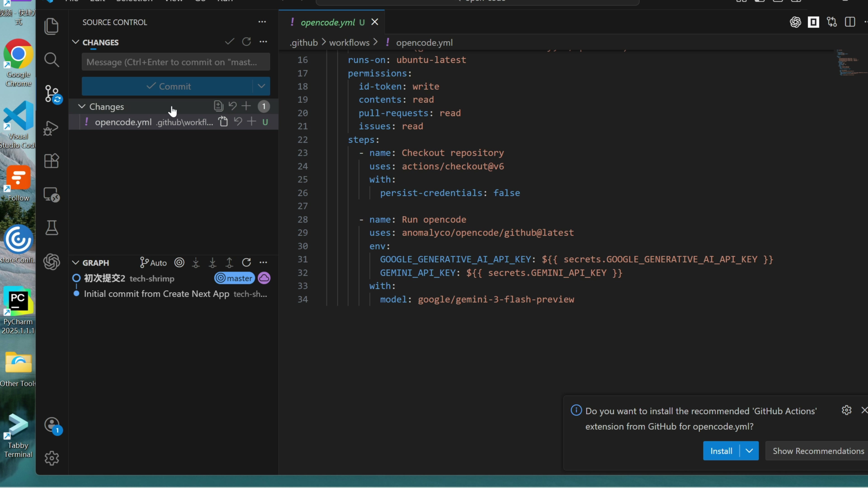
Task: Select the opencode.yml editor tab
Action: pos(328,22)
